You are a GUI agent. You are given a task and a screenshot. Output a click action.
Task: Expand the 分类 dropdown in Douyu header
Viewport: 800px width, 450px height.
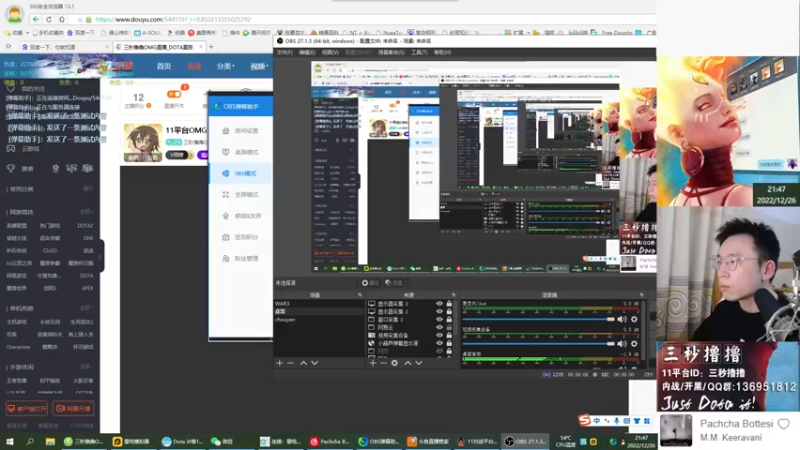pyautogui.click(x=225, y=66)
